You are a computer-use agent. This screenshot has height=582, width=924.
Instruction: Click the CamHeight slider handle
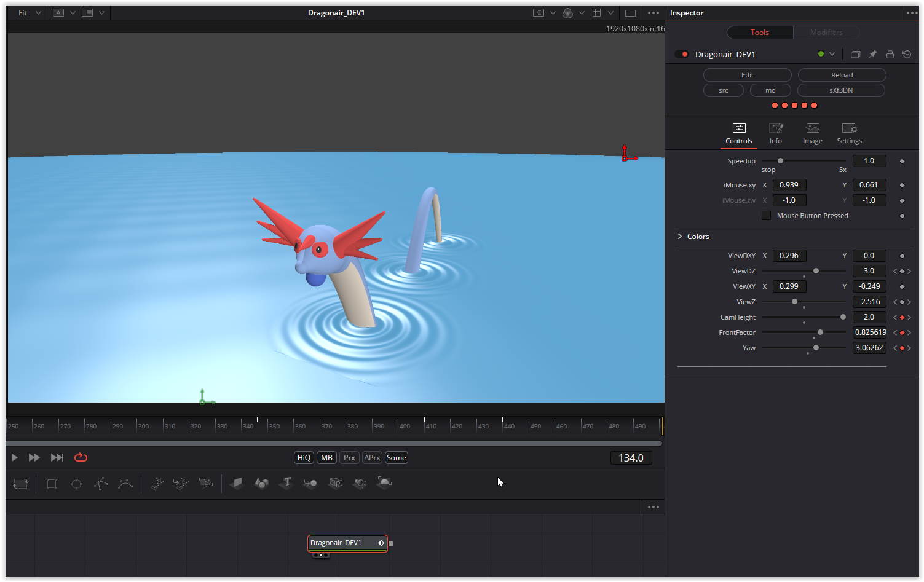(x=843, y=317)
